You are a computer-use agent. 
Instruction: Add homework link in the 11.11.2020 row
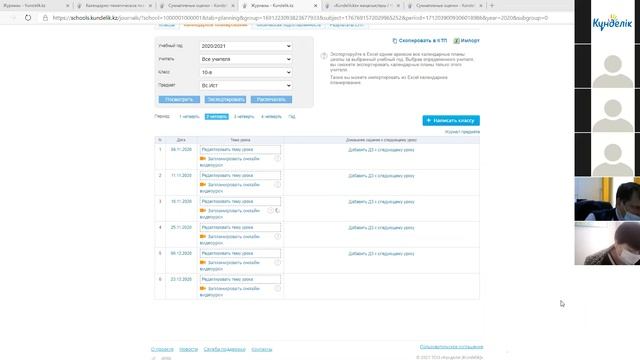[x=381, y=176]
